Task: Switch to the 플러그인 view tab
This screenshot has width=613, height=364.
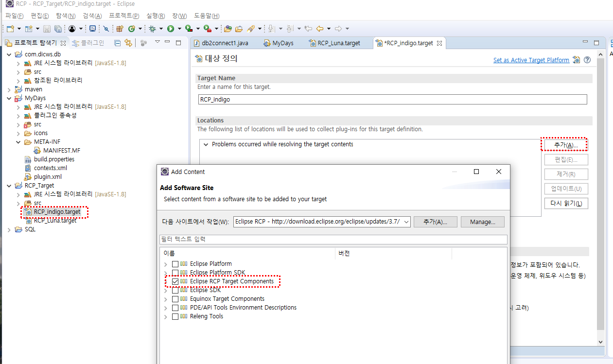Action: 88,43
